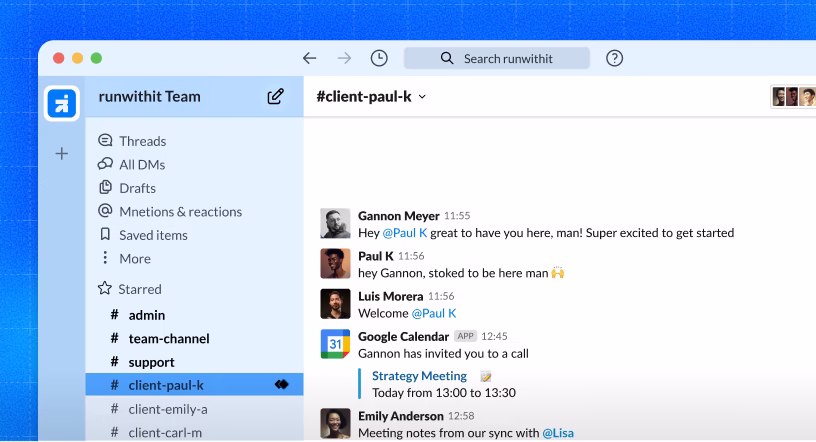Go forward with the right arrow
This screenshot has height=442, width=816.
coord(345,58)
